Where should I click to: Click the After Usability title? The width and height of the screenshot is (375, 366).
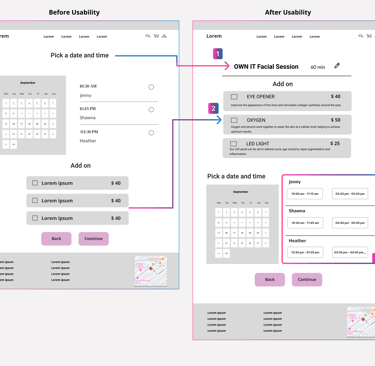[x=288, y=12]
